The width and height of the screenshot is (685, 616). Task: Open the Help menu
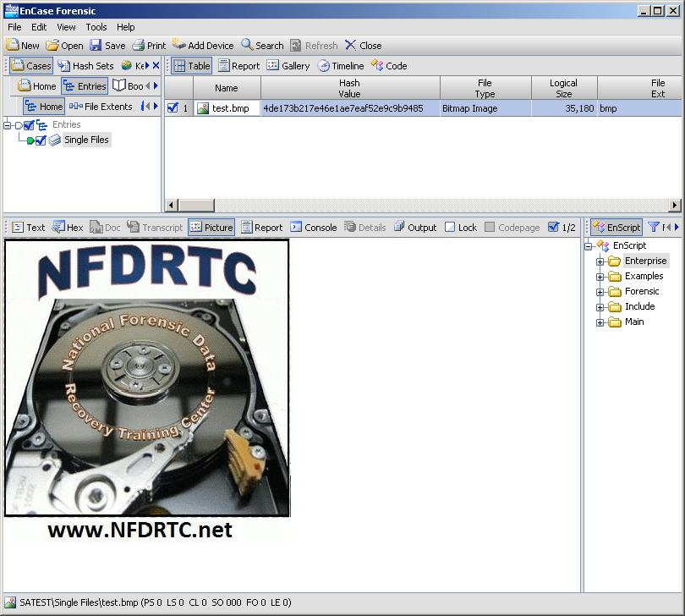click(125, 27)
